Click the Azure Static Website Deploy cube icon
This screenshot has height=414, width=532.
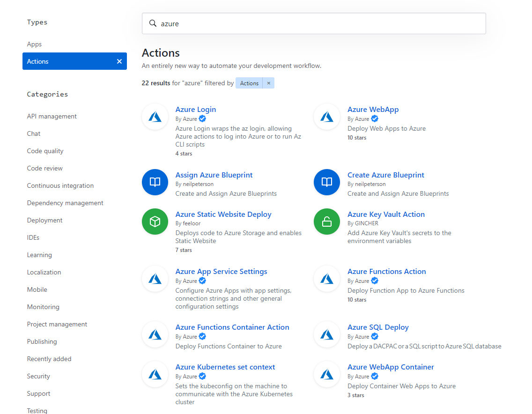pos(155,222)
